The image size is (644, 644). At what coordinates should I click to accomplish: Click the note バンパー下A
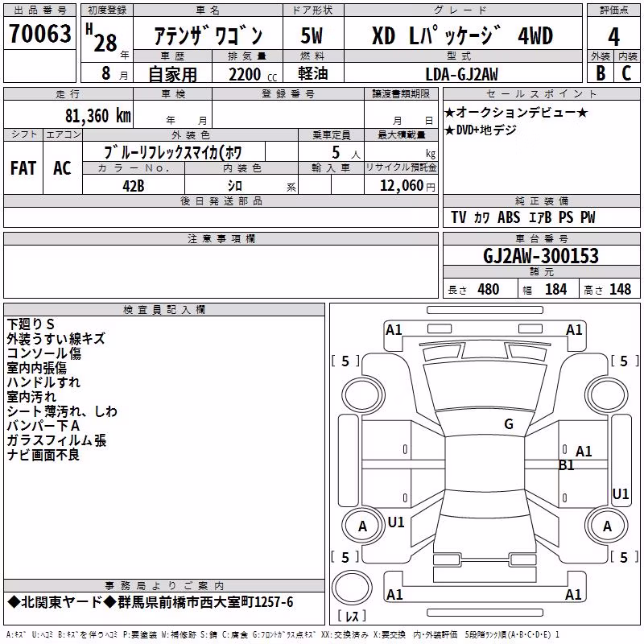[x=43, y=426]
